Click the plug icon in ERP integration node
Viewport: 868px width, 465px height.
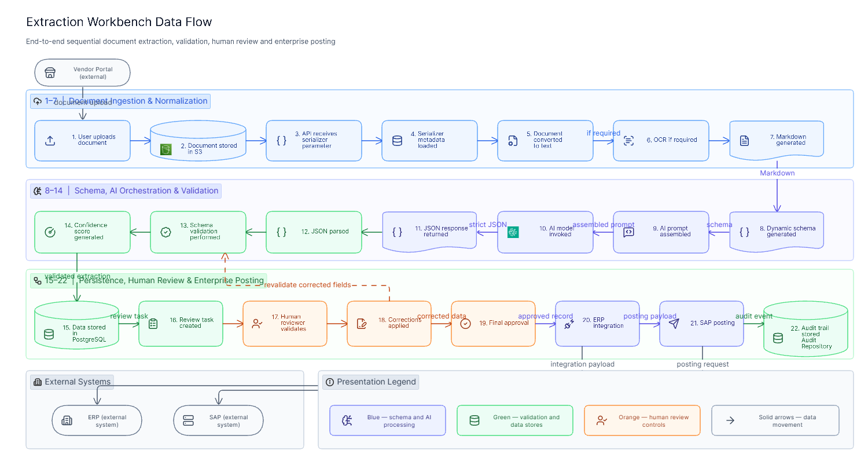pyautogui.click(x=570, y=324)
